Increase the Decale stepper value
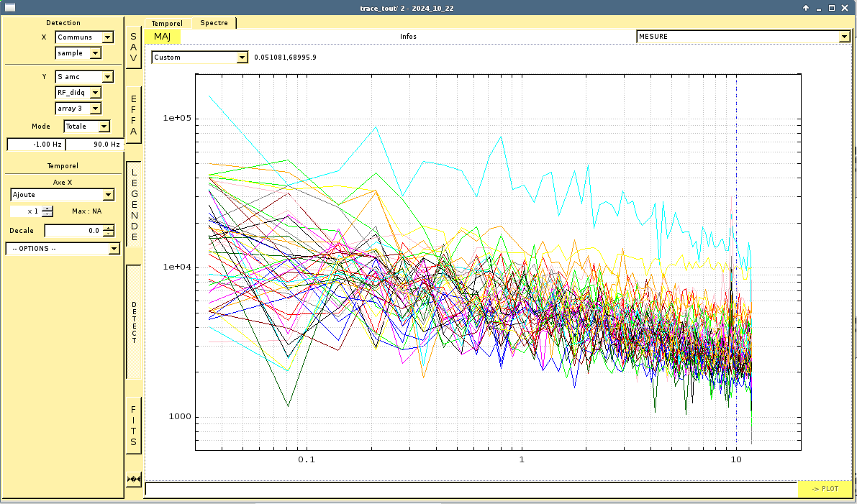Image resolution: width=857 pixels, height=504 pixels. click(x=108, y=228)
